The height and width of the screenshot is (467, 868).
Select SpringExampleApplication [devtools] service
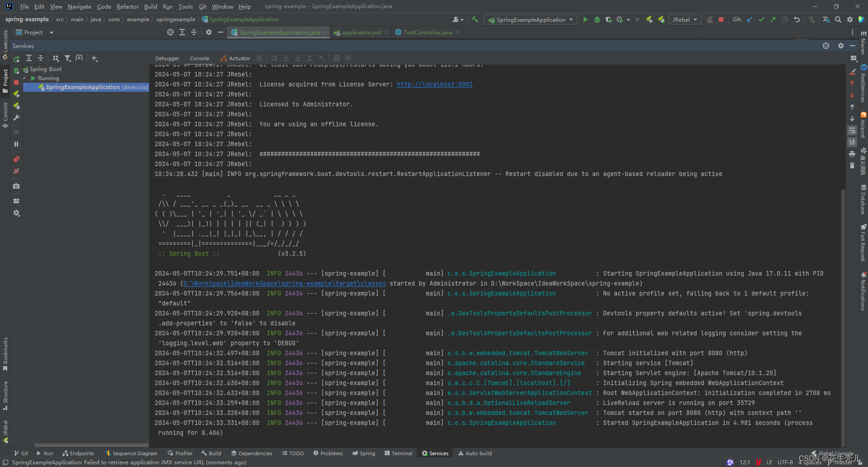click(x=86, y=87)
